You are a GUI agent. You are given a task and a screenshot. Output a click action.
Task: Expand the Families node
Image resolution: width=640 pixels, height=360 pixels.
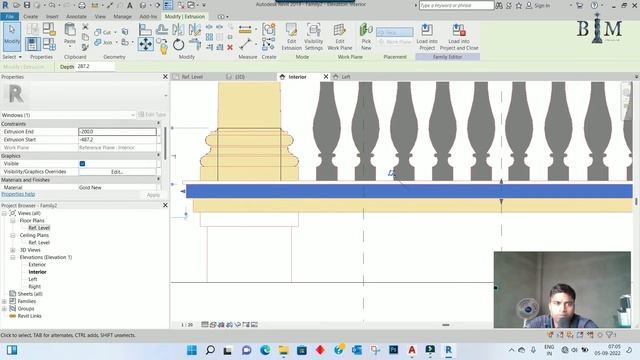pyautogui.click(x=4, y=301)
